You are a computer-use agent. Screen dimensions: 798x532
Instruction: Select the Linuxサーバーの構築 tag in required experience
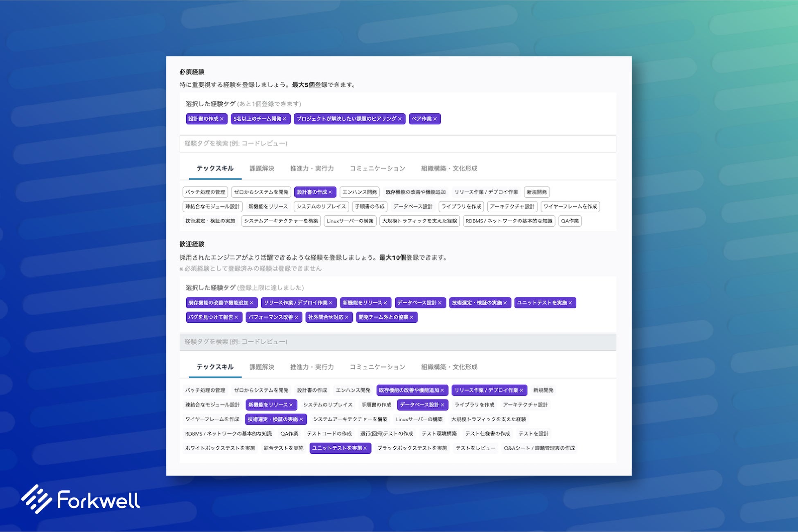pos(350,221)
